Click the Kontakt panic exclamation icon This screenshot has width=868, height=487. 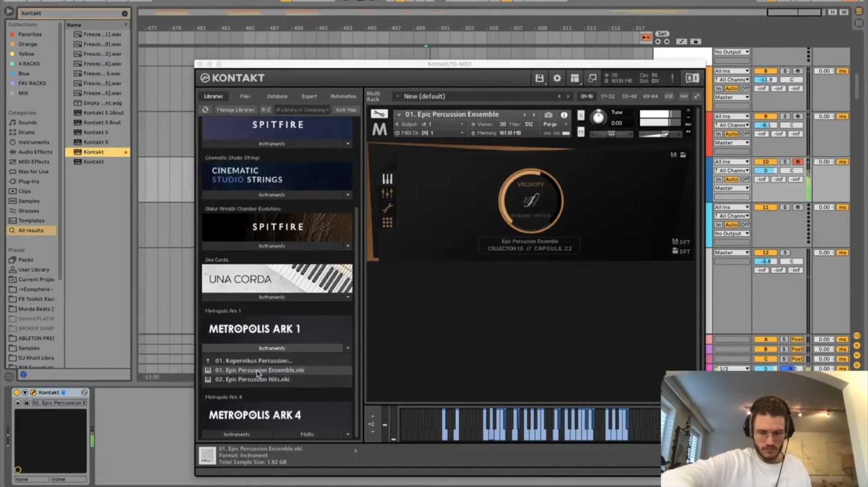click(672, 78)
